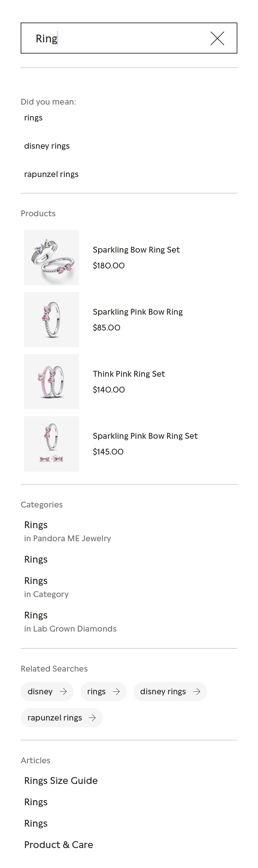The width and height of the screenshot is (258, 868).
Task: Go to Rings in Category link
Action: tap(36, 581)
